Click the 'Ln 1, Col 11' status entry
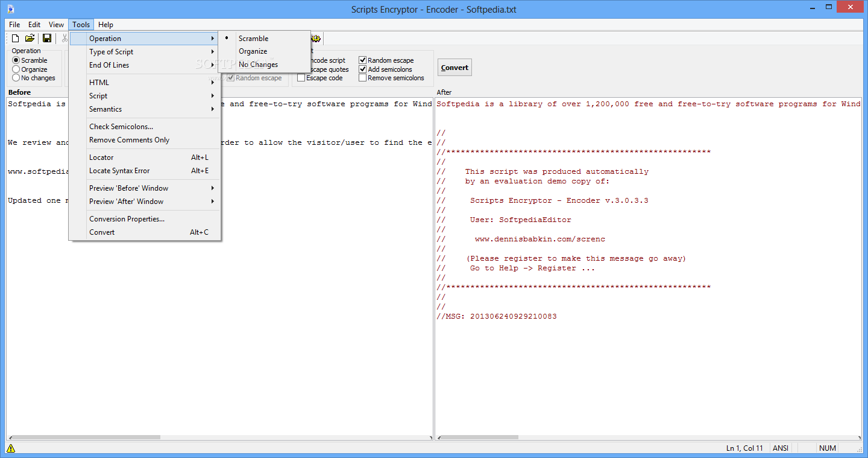This screenshot has width=868, height=458. coord(744,448)
